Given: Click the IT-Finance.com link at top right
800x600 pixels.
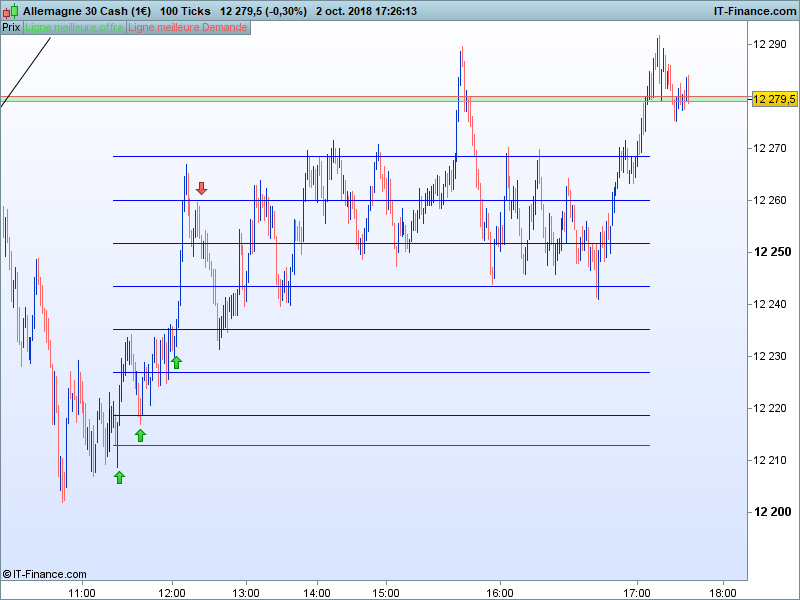Looking at the screenshot, I should (755, 11).
